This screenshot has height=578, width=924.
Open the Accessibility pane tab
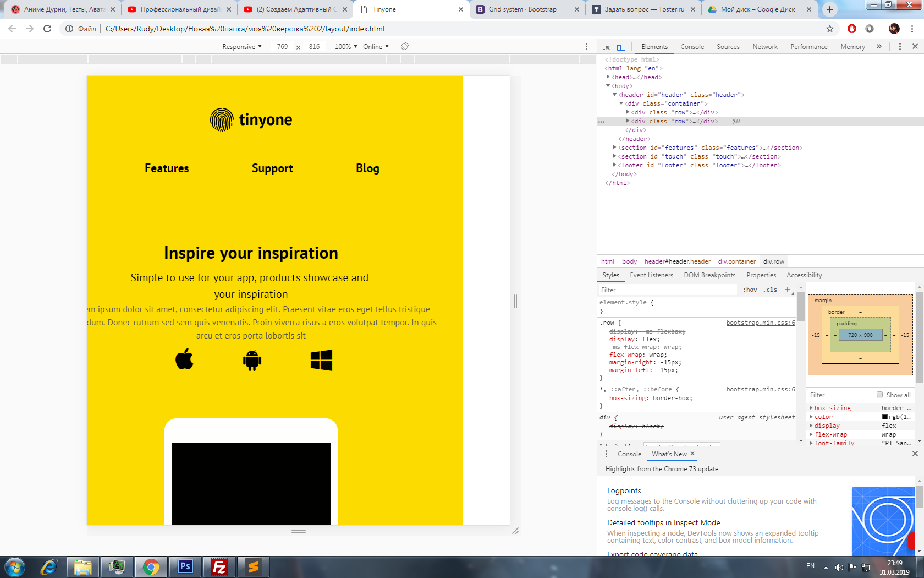(804, 275)
